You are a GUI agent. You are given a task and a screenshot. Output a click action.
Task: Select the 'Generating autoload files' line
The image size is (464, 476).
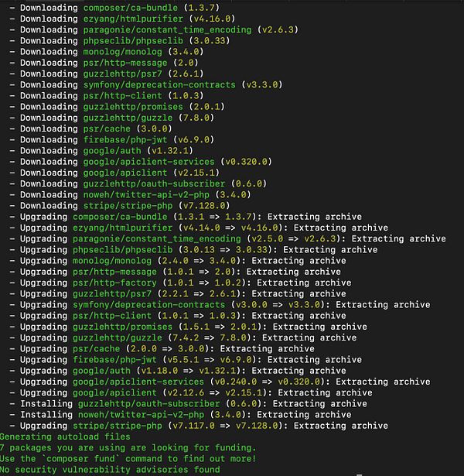[x=65, y=437]
